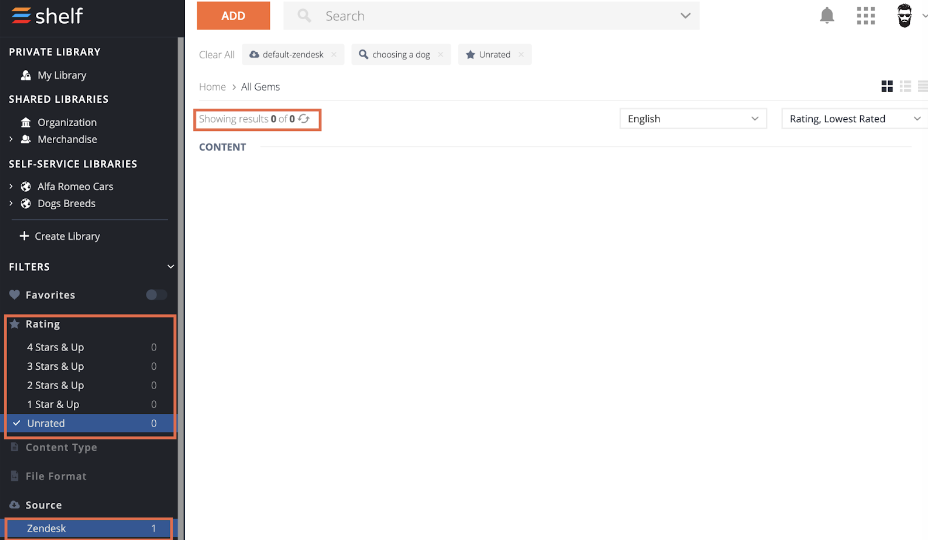Switch to grid tile view

[887, 86]
